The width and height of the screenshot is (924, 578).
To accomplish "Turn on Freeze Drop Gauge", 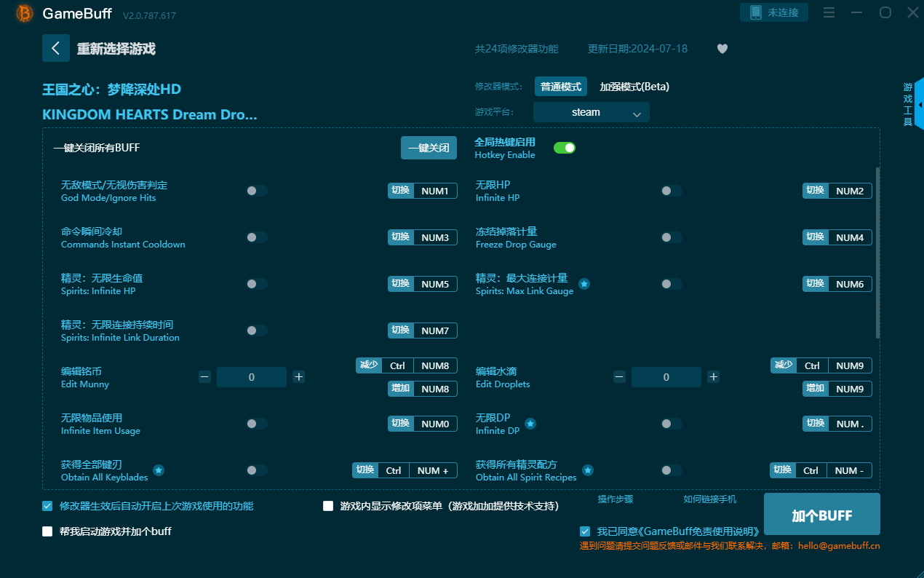I will pyautogui.click(x=672, y=237).
